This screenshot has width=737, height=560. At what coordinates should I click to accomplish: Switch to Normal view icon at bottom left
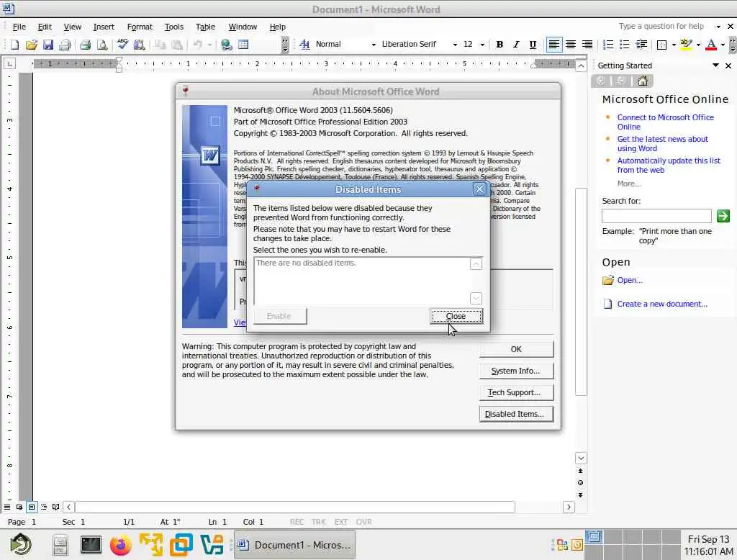click(7, 507)
